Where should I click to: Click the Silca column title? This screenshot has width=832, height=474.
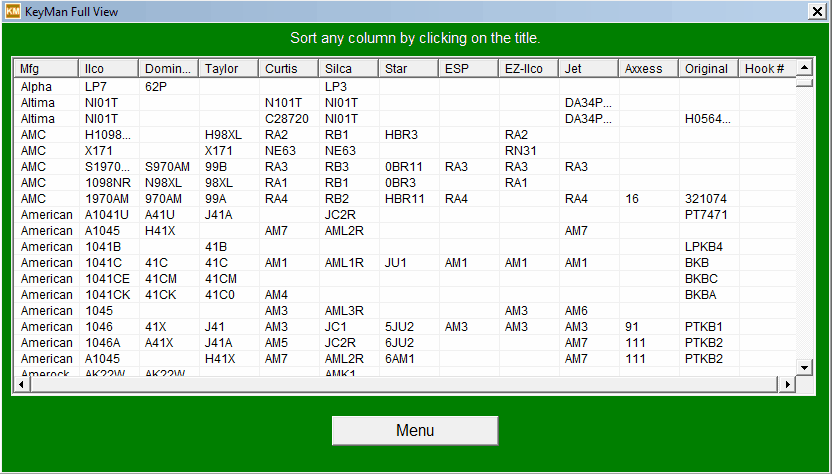(348, 68)
